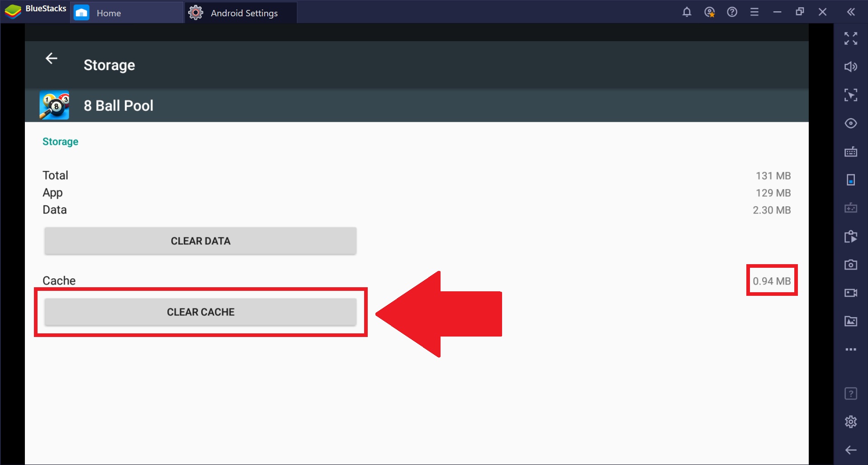The image size is (868, 465).
Task: Minimize the BlueStacks window
Action: [x=777, y=12]
